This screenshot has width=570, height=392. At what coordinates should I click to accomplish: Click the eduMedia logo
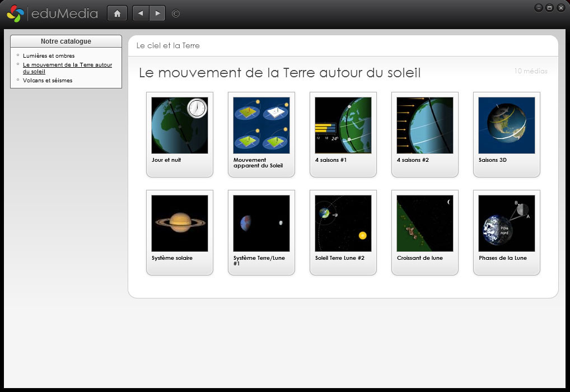click(53, 14)
